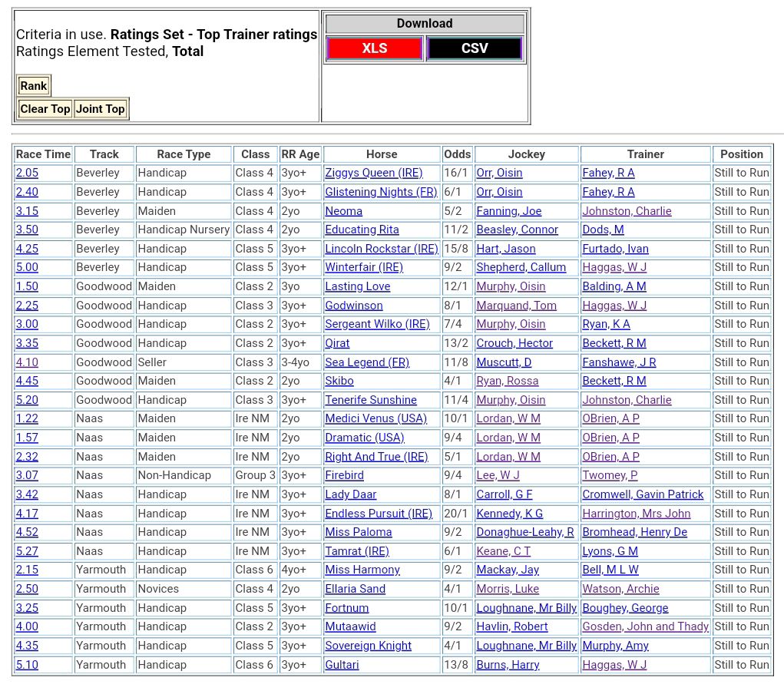784x694 pixels.
Task: Open the 2.05 Beverley race time link
Action: [27, 173]
